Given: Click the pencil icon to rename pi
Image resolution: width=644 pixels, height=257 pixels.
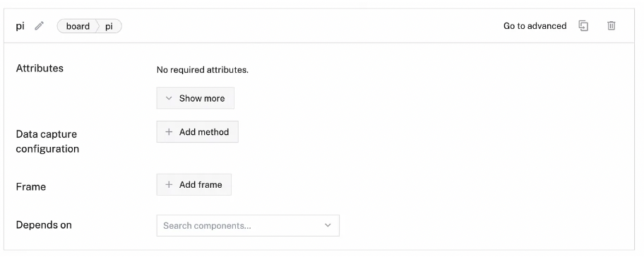Looking at the screenshot, I should pyautogui.click(x=39, y=26).
